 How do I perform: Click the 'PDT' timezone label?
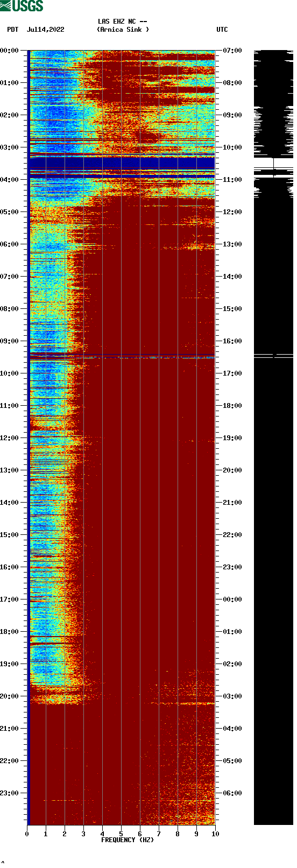tap(12, 30)
